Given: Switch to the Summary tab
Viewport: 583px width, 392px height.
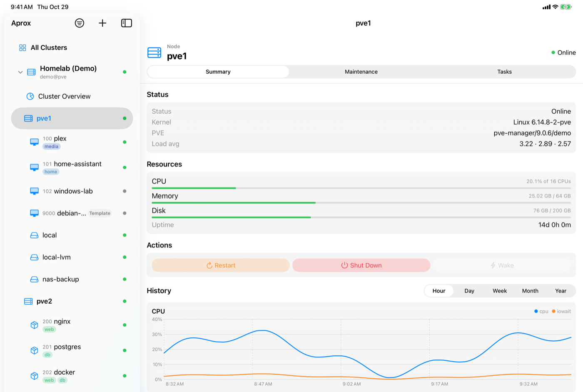Looking at the screenshot, I should point(218,72).
